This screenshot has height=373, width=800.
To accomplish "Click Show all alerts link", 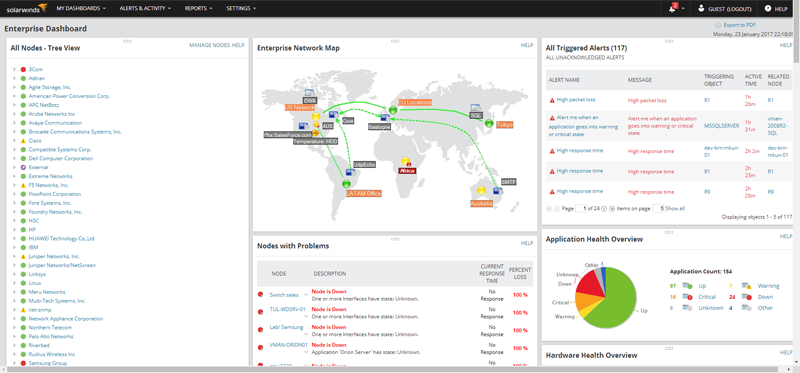I will point(675,209).
